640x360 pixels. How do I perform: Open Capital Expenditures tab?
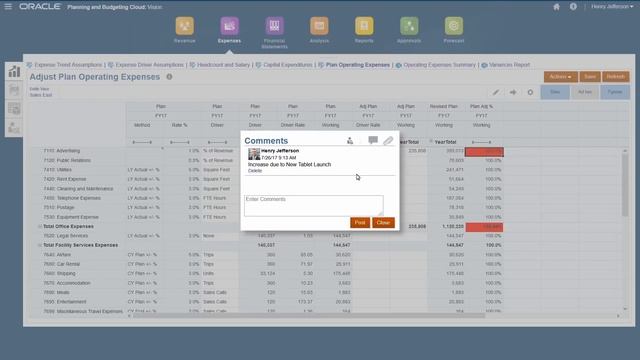[x=287, y=65]
